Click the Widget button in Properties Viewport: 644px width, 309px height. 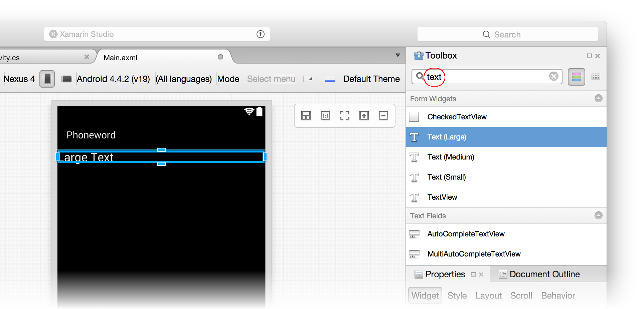tap(425, 296)
